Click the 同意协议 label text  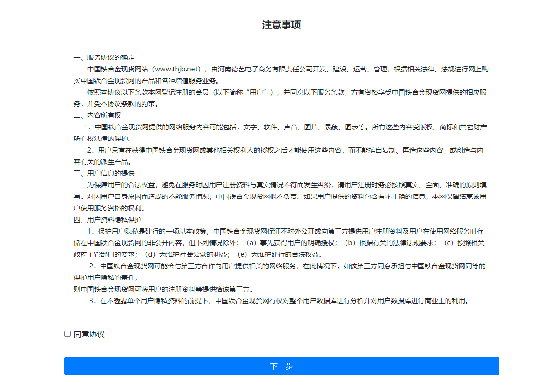[89, 335]
